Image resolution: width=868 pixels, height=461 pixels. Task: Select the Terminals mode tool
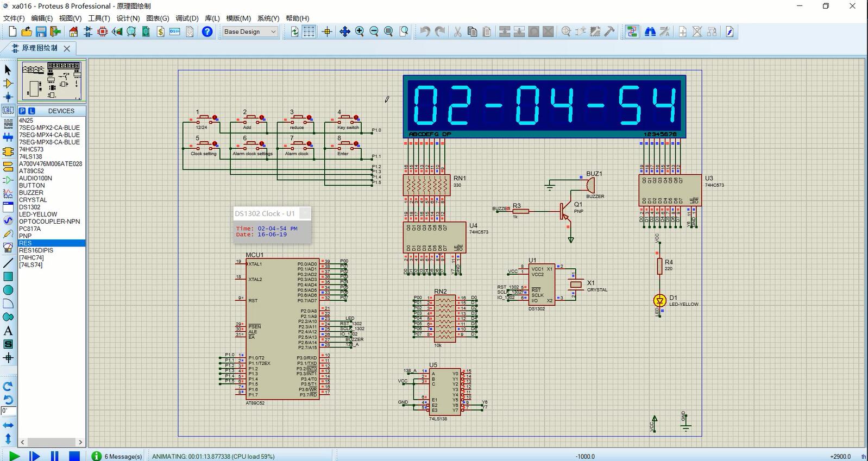8,166
